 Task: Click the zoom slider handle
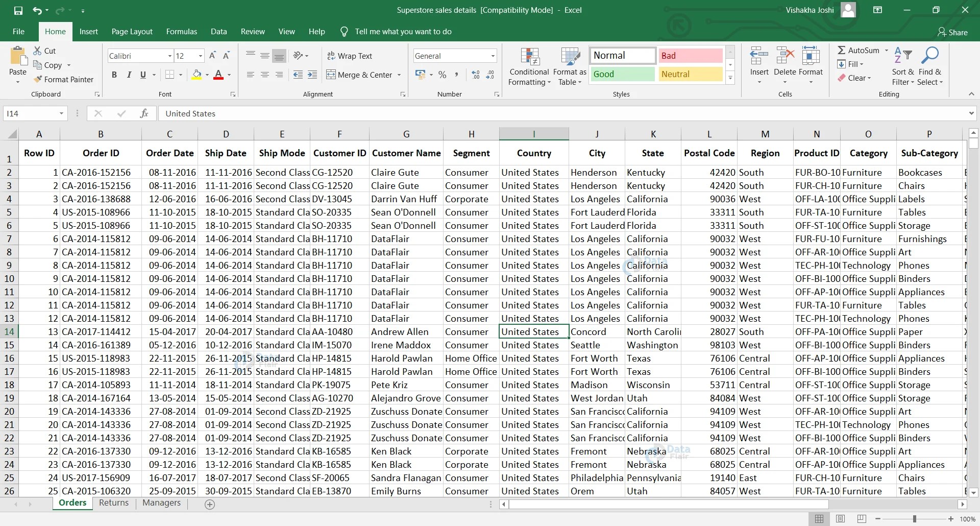[x=915, y=519]
